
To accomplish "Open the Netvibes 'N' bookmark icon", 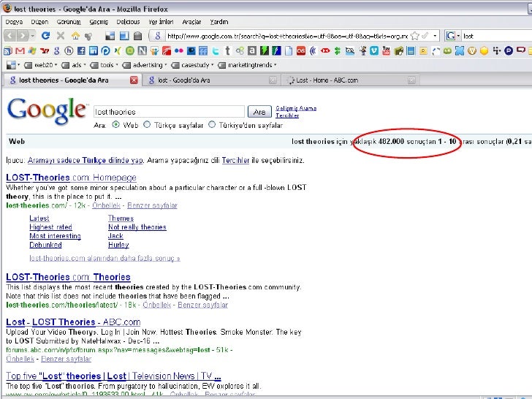I will tap(142, 51).
